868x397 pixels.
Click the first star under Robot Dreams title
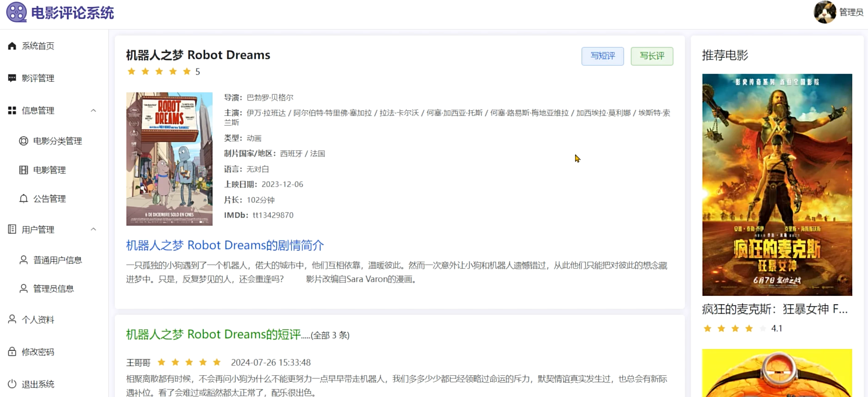pyautogui.click(x=131, y=71)
